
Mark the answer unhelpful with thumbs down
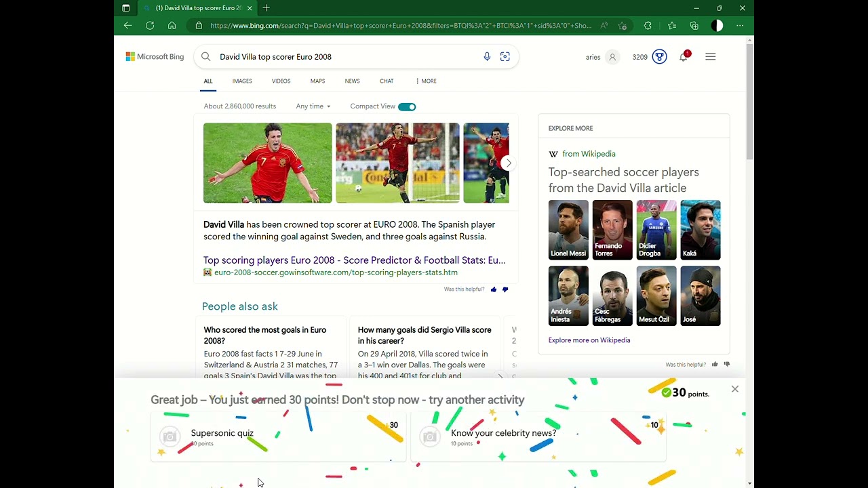click(x=505, y=289)
